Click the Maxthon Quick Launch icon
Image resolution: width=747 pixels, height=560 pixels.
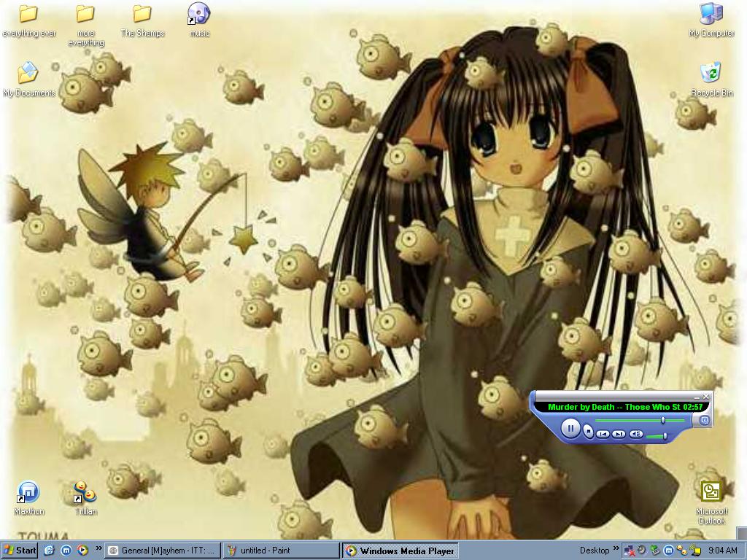point(66,551)
